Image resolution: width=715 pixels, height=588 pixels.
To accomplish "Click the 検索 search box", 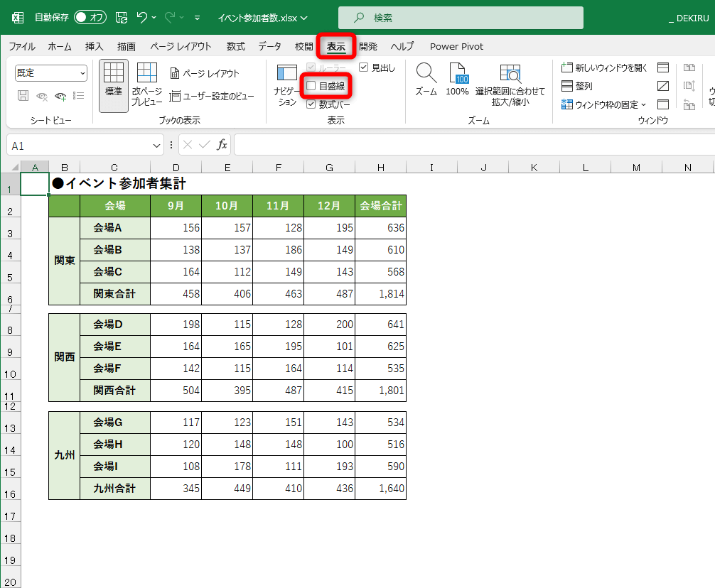I will tap(461, 17).
